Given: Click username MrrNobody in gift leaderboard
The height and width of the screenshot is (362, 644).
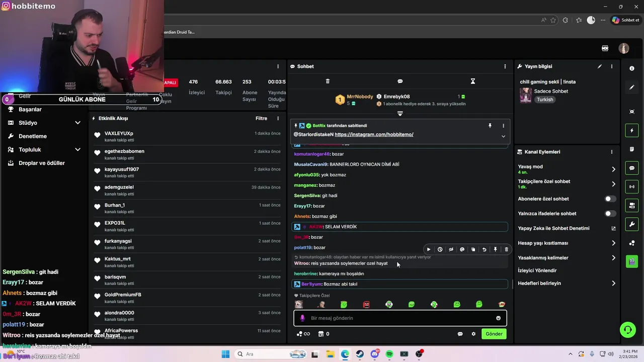Looking at the screenshot, I should tap(360, 97).
